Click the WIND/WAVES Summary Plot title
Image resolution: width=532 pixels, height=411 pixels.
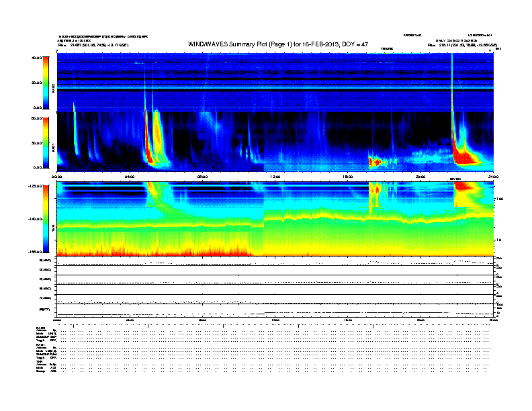[x=278, y=44]
